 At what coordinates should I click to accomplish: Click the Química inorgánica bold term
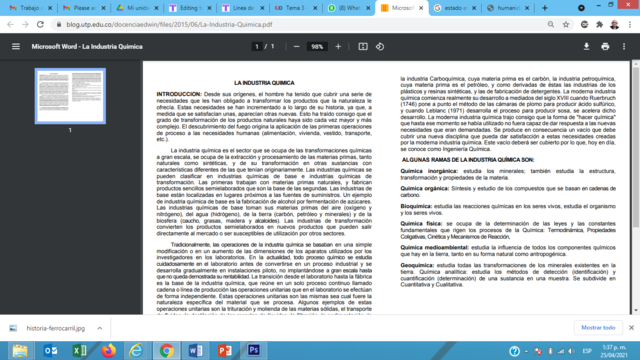coord(429,171)
